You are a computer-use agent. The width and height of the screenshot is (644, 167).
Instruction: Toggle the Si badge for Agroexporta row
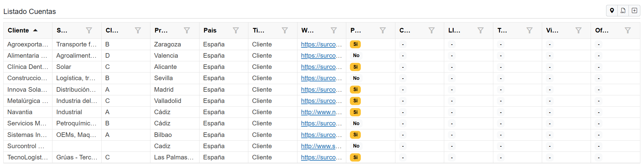(x=355, y=44)
